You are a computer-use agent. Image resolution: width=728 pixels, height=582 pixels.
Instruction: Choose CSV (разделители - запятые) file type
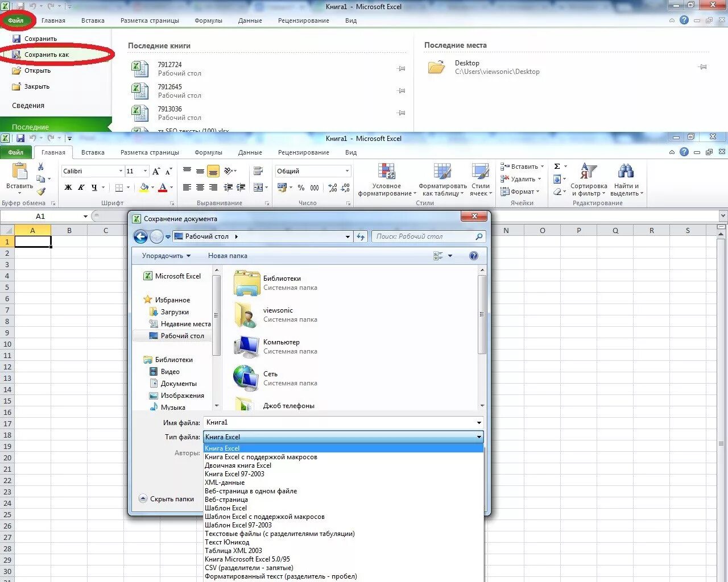[x=249, y=568]
